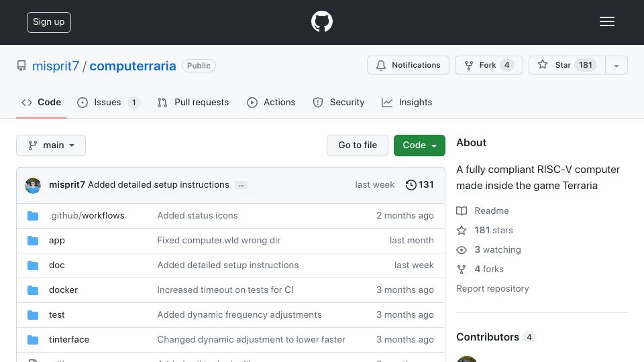644x362 pixels.
Task: Open the Contributors section heading link
Action: [x=496, y=337]
